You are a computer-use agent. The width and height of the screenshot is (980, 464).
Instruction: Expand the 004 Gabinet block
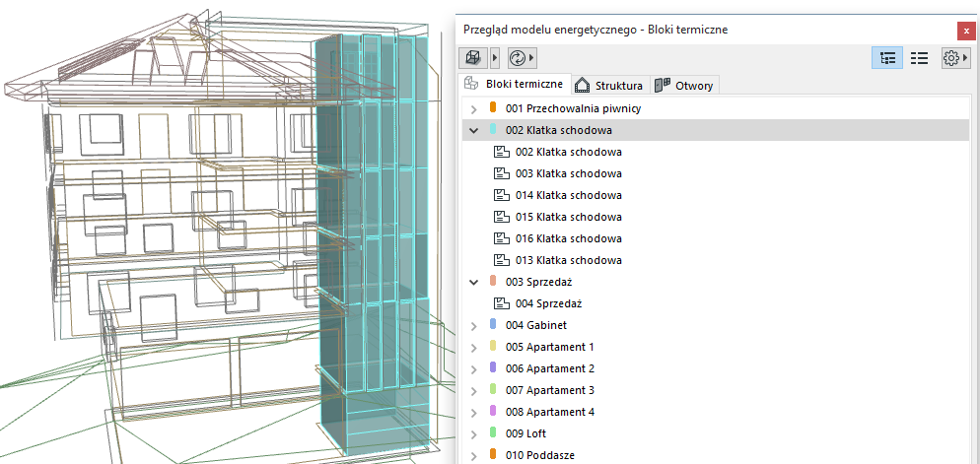[x=474, y=325]
